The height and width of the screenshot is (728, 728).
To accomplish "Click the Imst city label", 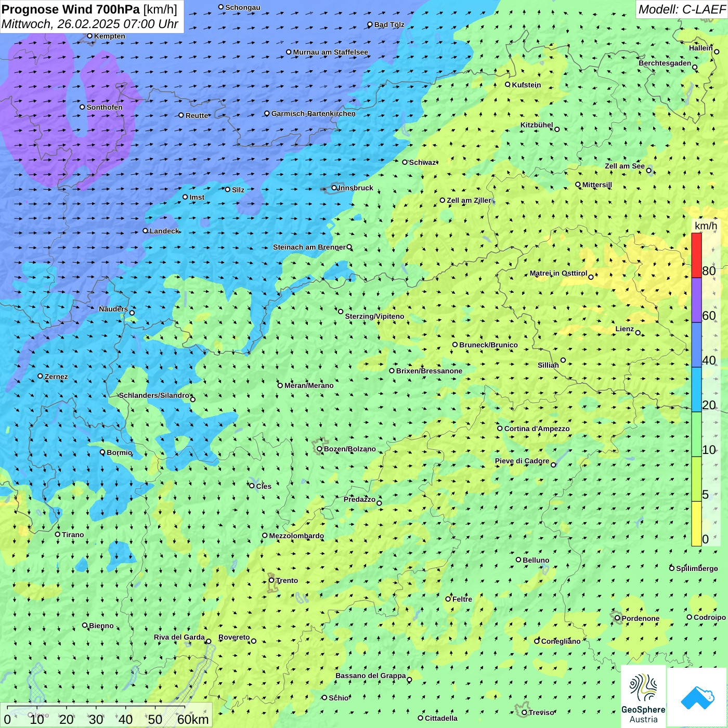I will pos(197,197).
